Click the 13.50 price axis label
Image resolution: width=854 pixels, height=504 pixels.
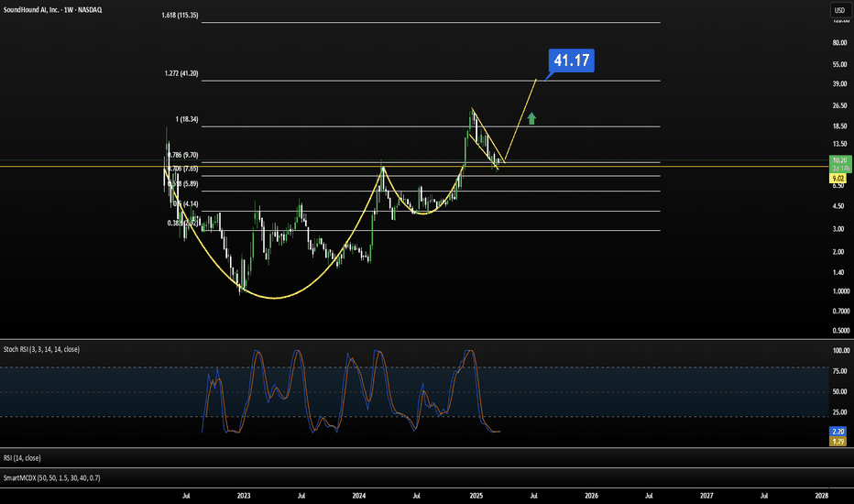[840, 144]
